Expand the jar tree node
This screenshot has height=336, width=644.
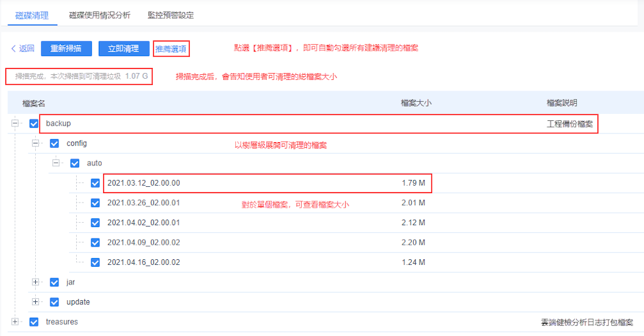click(35, 282)
